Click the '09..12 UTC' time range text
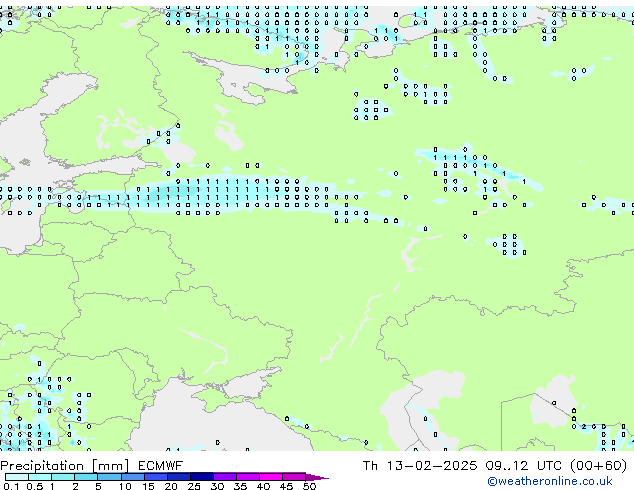This screenshot has width=634, height=490. point(523,466)
